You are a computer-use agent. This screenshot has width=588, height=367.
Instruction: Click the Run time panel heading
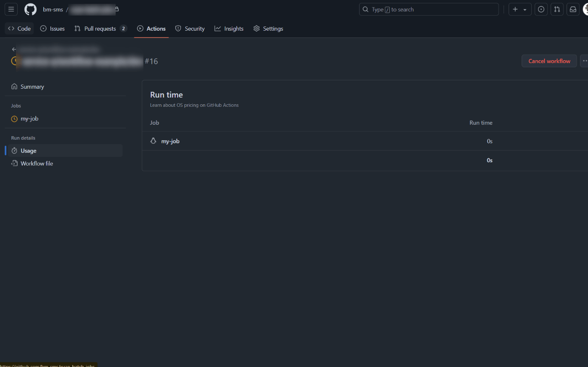(x=166, y=95)
